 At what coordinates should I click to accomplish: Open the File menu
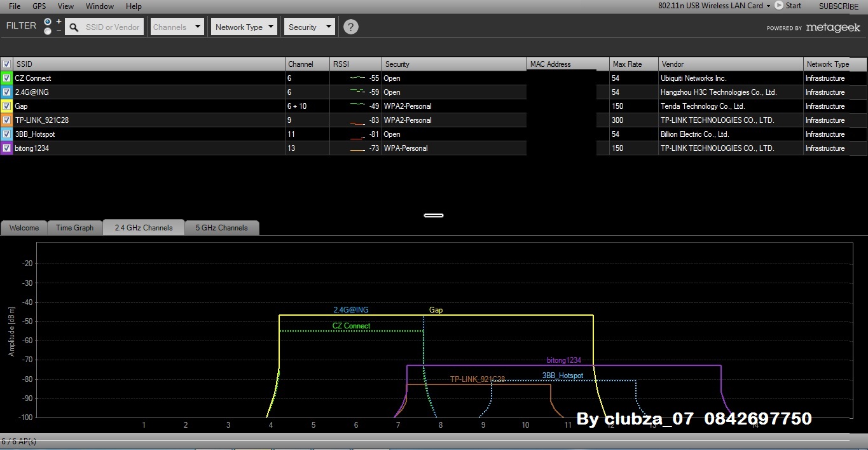click(x=15, y=6)
